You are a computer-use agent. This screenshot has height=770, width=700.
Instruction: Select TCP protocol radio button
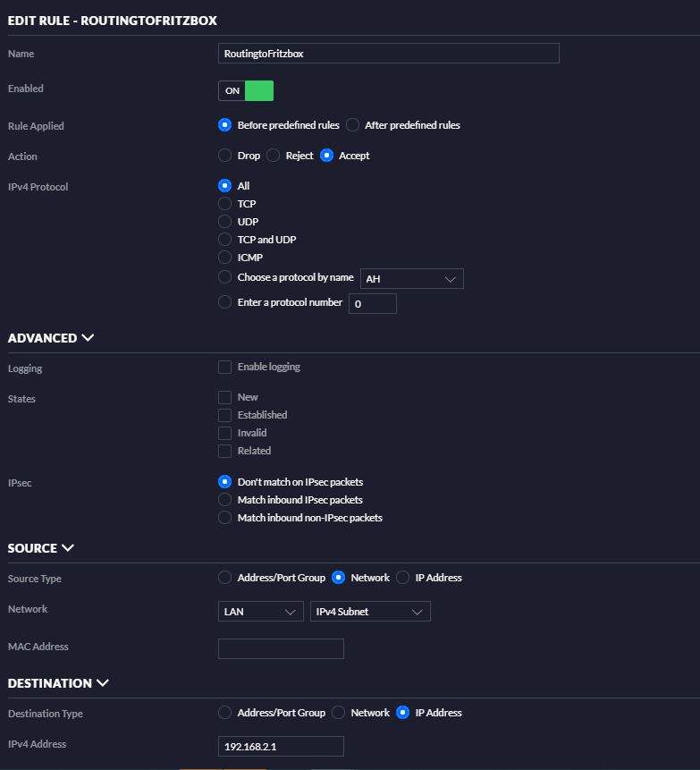pos(224,204)
